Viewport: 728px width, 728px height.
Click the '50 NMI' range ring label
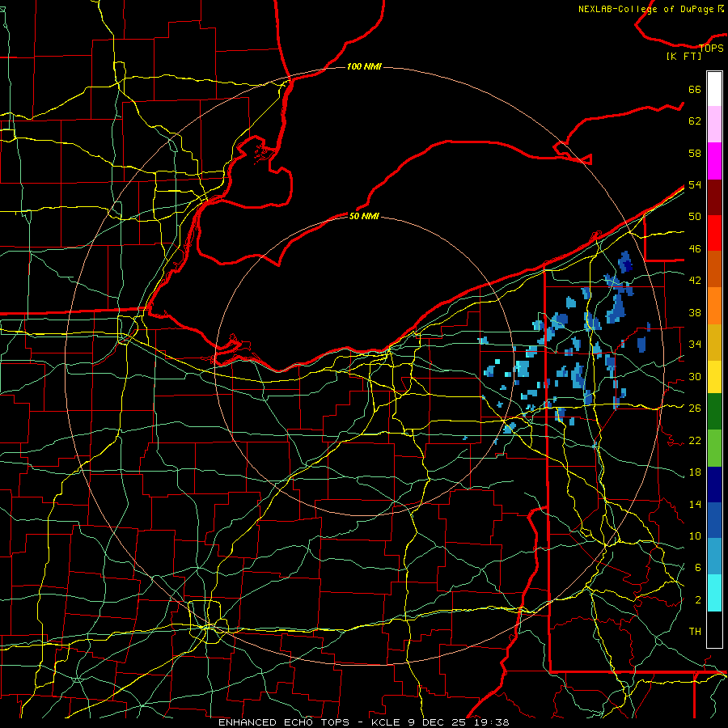point(364,216)
